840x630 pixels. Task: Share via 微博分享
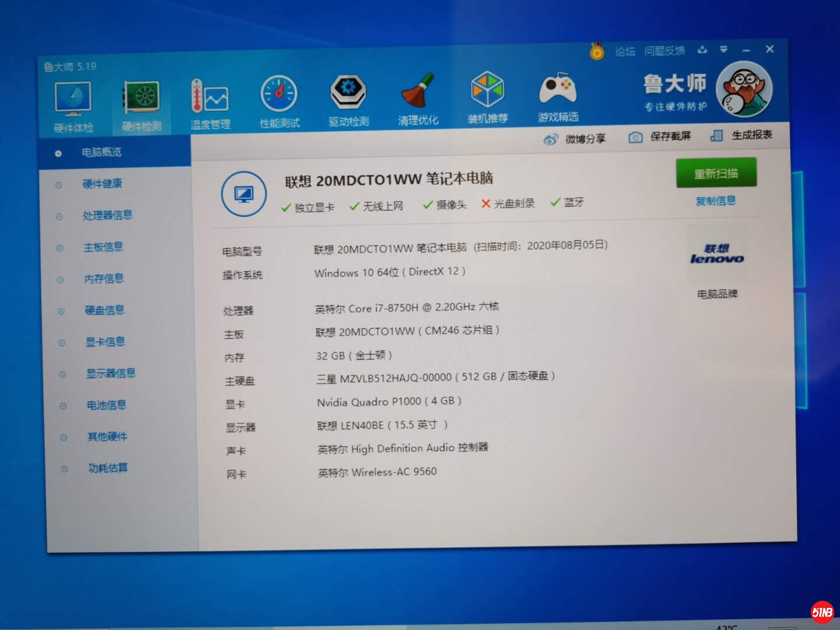click(x=575, y=139)
